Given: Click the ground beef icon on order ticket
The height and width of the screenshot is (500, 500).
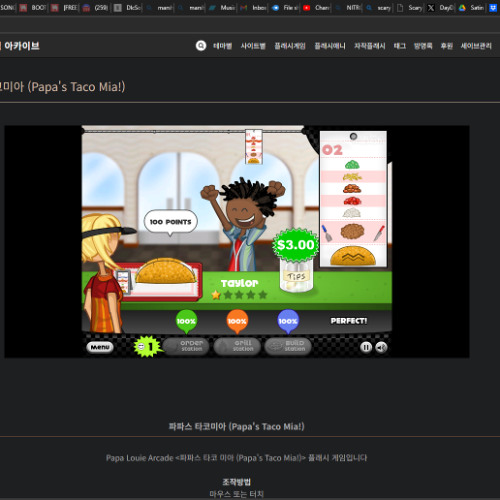Looking at the screenshot, I should point(352,231).
